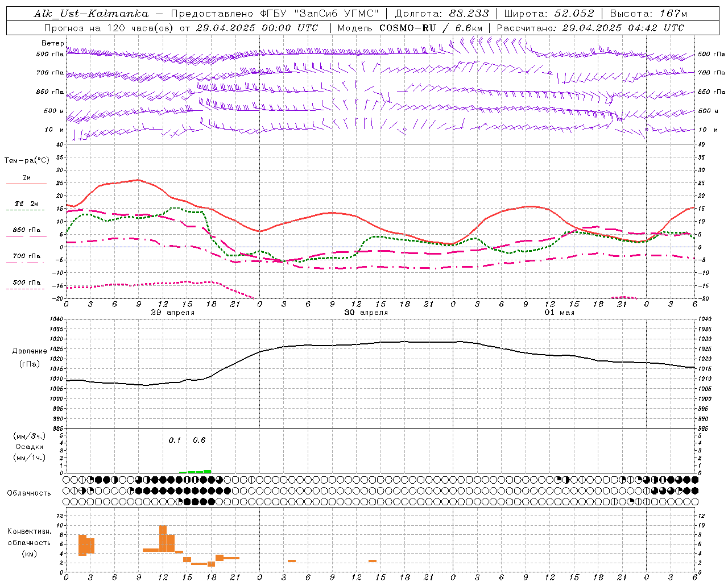Click the Тем-ра(°C) axis label

click(27, 161)
